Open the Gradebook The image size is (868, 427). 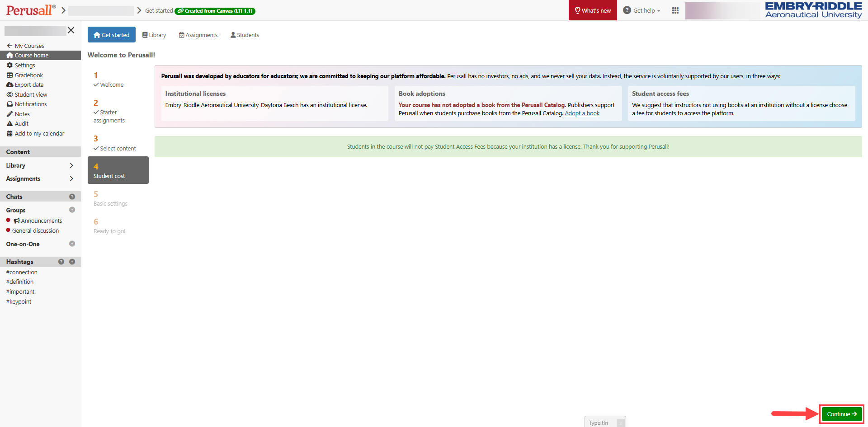click(x=25, y=75)
